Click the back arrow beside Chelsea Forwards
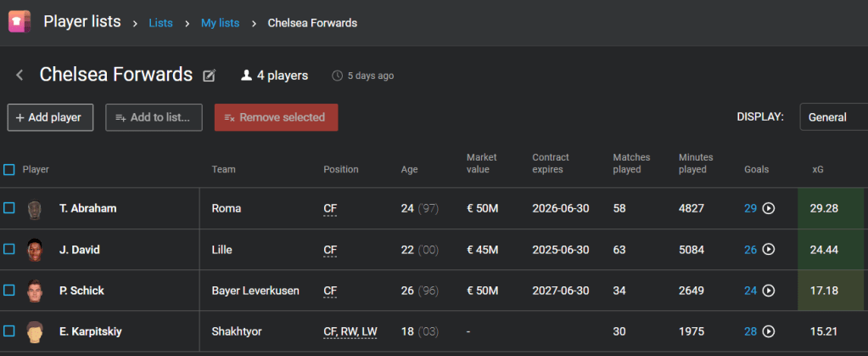The width and height of the screenshot is (868, 356). coord(20,76)
